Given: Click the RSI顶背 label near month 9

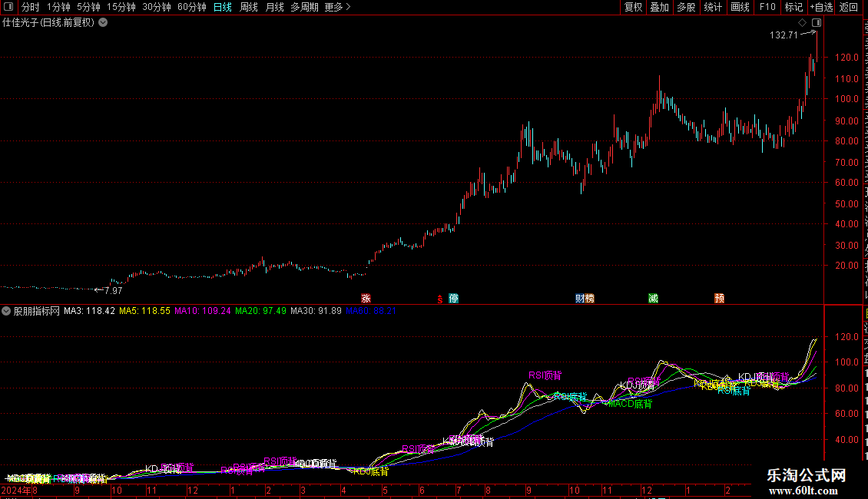Looking at the screenshot, I should pyautogui.click(x=545, y=375).
